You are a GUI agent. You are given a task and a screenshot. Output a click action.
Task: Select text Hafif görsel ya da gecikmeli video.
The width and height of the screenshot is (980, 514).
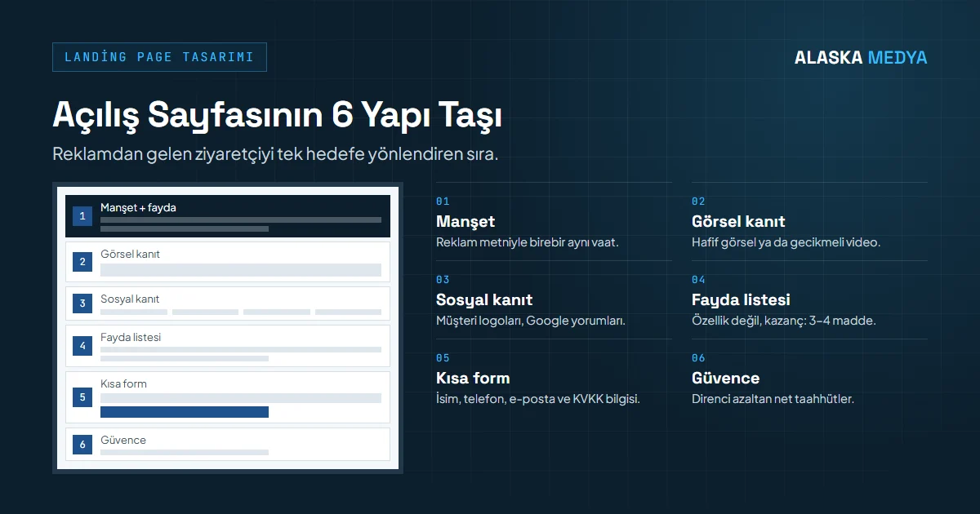pos(786,242)
